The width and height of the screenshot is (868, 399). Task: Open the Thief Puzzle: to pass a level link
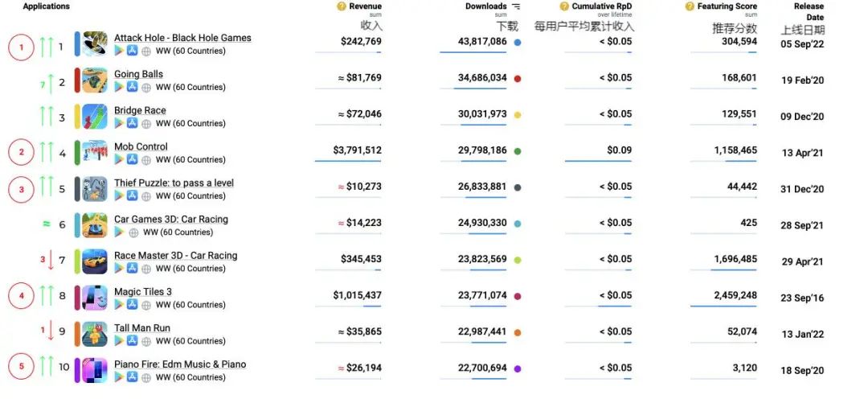point(174,183)
